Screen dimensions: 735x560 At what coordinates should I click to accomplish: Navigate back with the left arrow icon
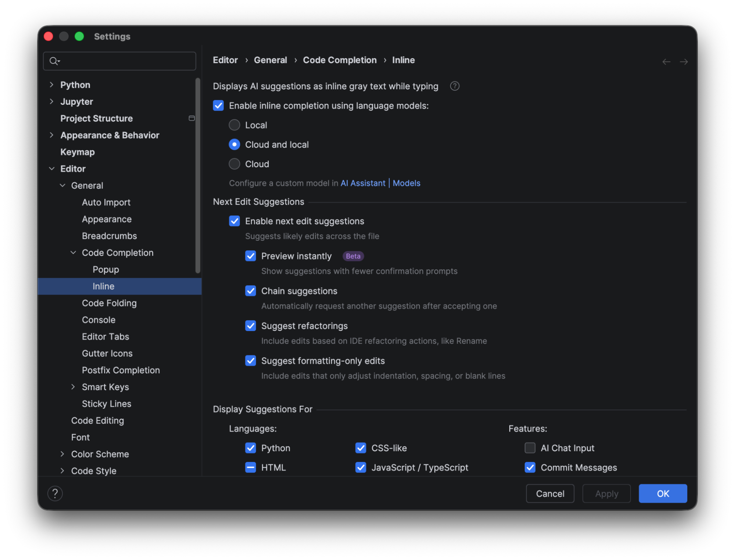[x=666, y=62]
